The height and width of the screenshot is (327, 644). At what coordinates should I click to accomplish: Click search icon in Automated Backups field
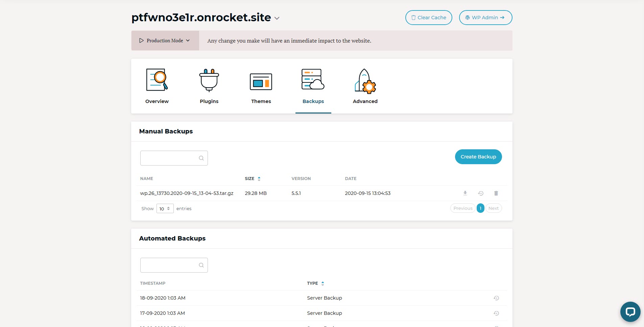[201, 265]
